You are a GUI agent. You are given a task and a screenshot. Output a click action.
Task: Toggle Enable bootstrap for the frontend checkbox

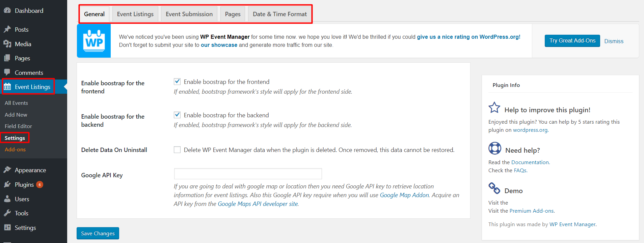coord(177,82)
